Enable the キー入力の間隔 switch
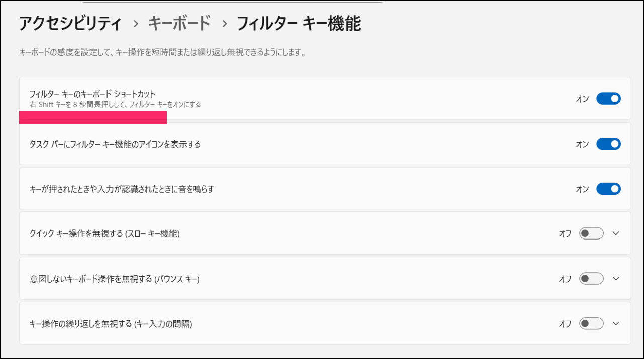Screen dimensions: 644x359 tap(591, 324)
